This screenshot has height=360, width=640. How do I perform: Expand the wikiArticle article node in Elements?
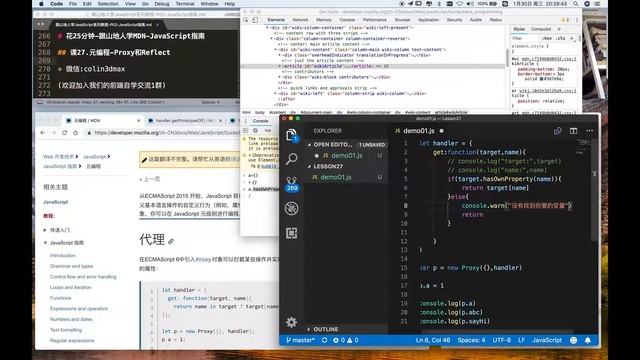[280, 66]
